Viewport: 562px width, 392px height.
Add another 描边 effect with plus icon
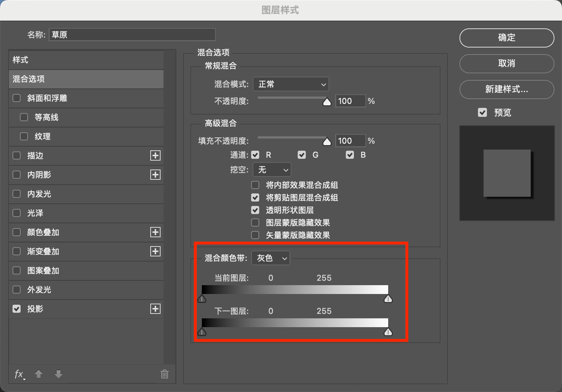point(155,155)
